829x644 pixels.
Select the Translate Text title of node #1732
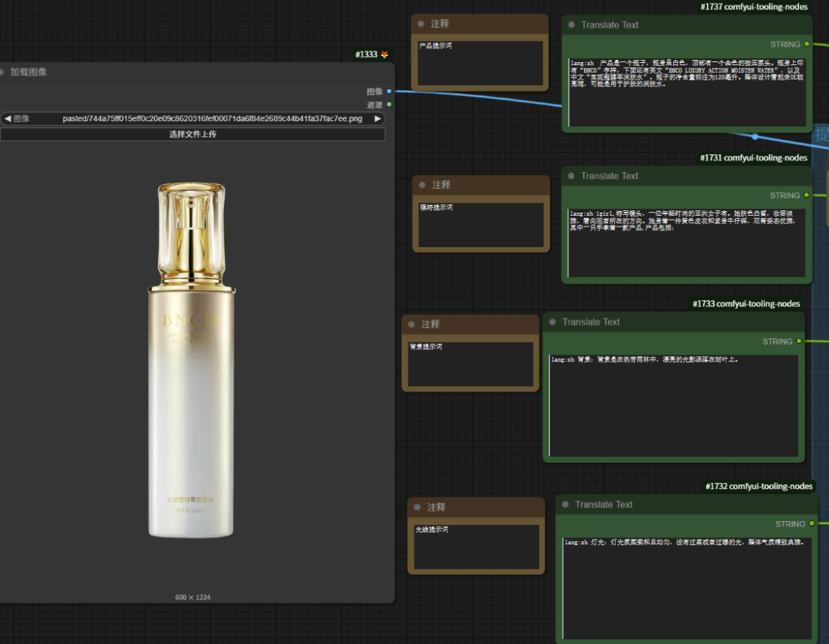pyautogui.click(x=603, y=504)
